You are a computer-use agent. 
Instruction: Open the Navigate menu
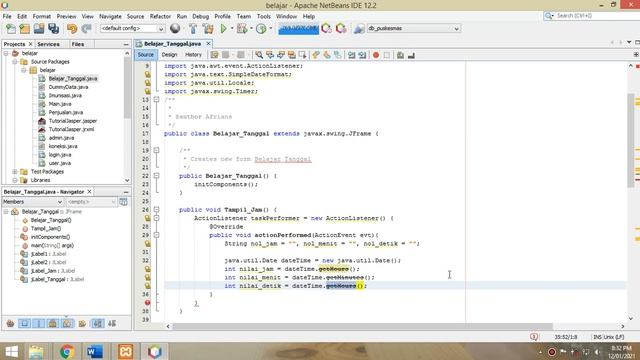tap(110, 16)
